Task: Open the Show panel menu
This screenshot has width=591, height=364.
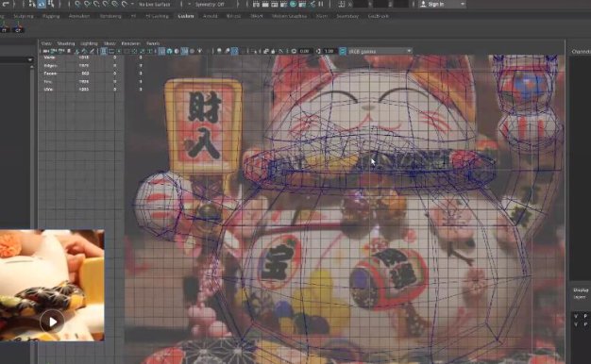Action: pyautogui.click(x=110, y=43)
